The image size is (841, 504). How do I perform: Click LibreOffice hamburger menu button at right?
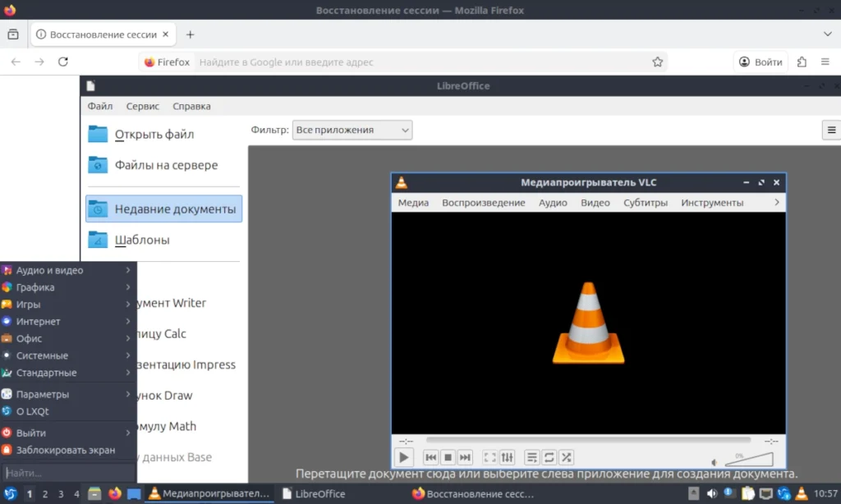[831, 130]
